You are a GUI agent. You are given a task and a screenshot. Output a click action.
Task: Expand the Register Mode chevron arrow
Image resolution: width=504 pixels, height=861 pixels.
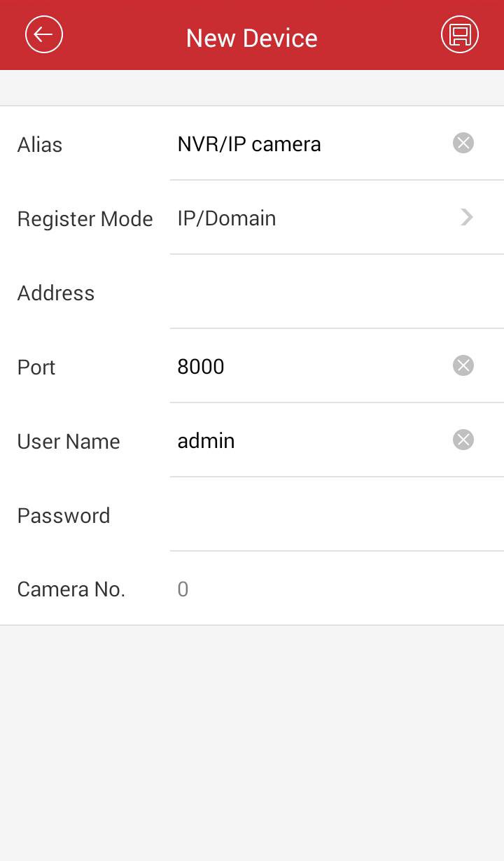point(466,218)
